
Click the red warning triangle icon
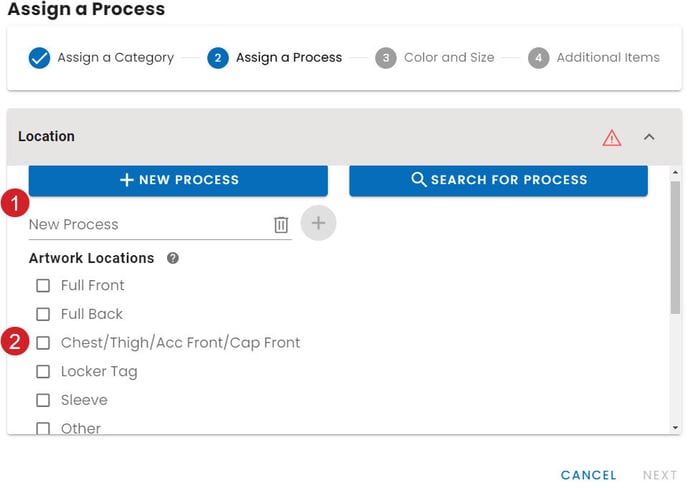612,138
